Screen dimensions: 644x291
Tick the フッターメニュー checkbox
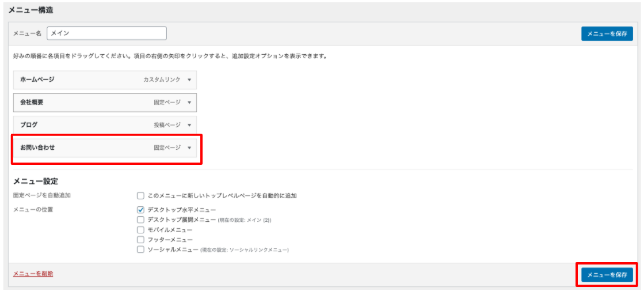click(x=140, y=239)
